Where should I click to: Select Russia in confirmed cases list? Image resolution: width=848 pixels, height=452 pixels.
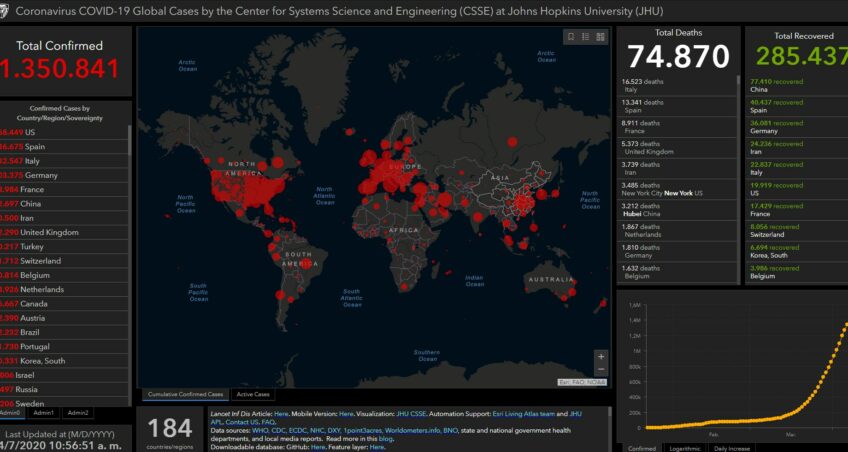tap(64, 389)
